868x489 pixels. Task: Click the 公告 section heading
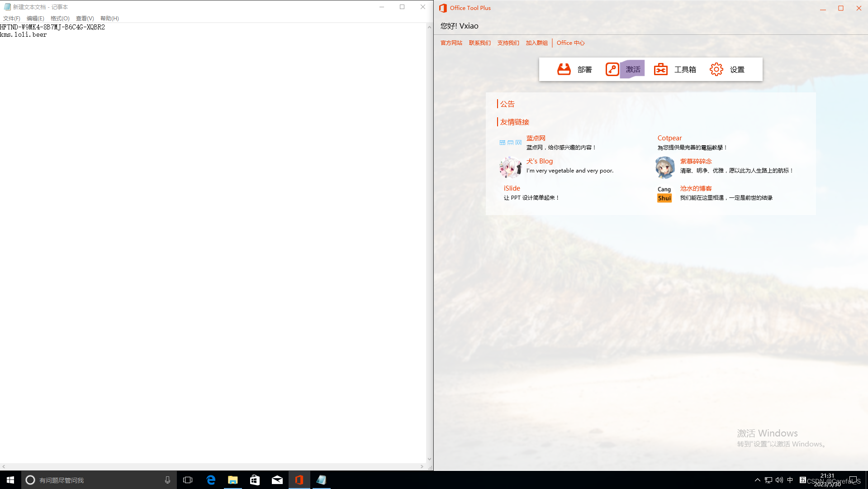[507, 104]
